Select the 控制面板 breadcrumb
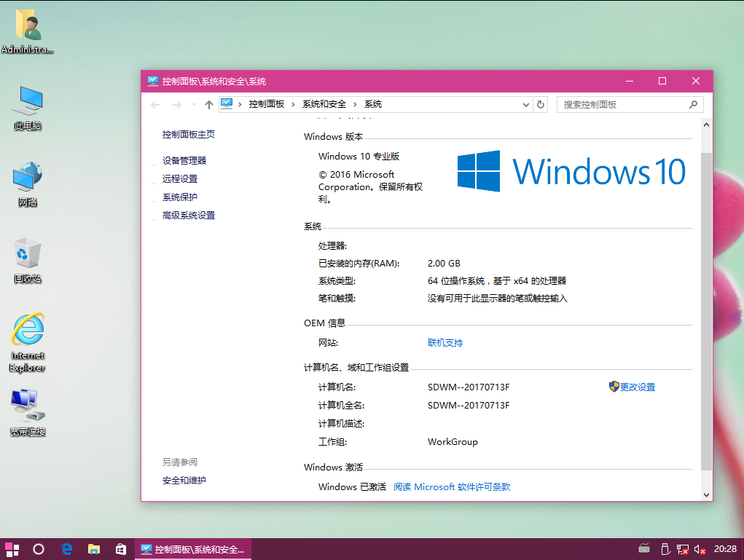The width and height of the screenshot is (744, 560). point(267,104)
